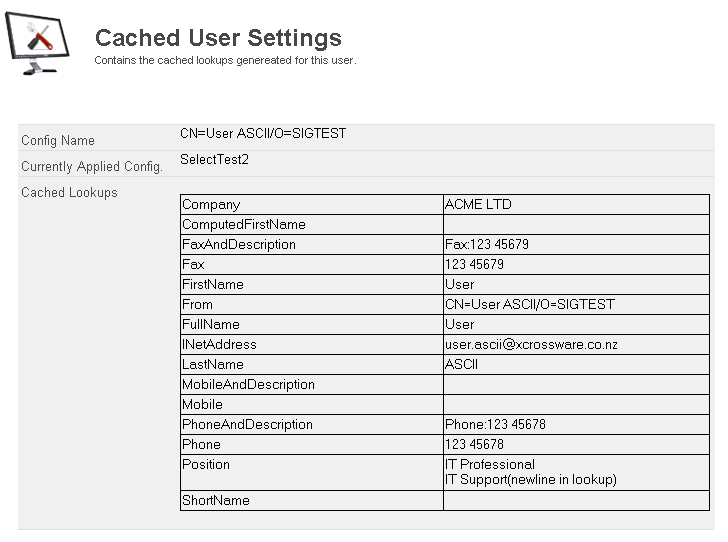This screenshot has width=728, height=542.
Task: Select the Fax:123 45679 value cell
Action: 487,245
